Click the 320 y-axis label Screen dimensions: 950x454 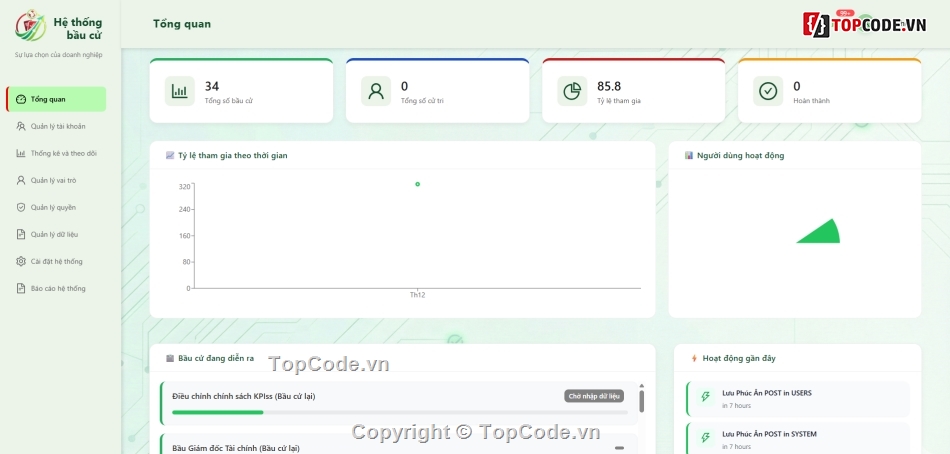coord(184,187)
